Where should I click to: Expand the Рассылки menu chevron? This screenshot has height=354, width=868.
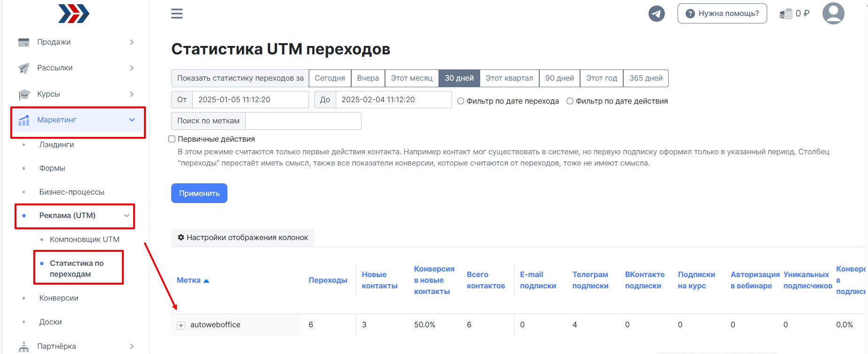pos(132,68)
